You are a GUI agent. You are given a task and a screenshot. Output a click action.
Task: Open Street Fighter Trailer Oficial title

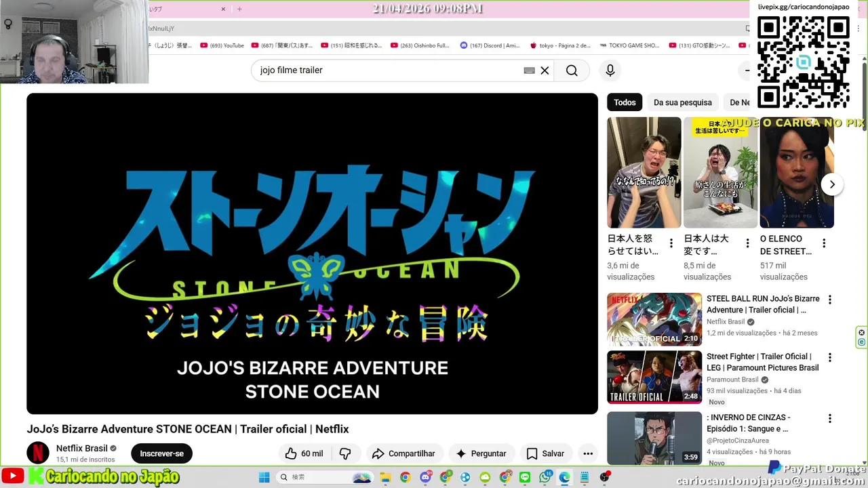coord(763,362)
